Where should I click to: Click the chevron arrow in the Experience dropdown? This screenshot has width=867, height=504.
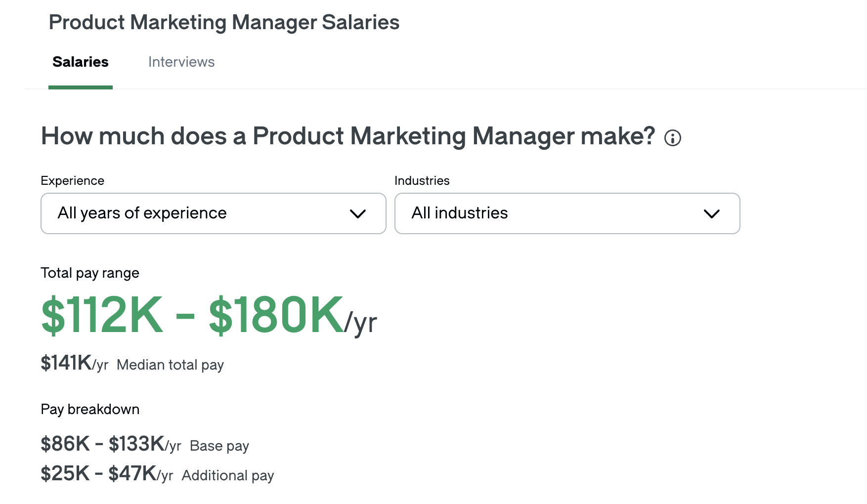pyautogui.click(x=357, y=213)
